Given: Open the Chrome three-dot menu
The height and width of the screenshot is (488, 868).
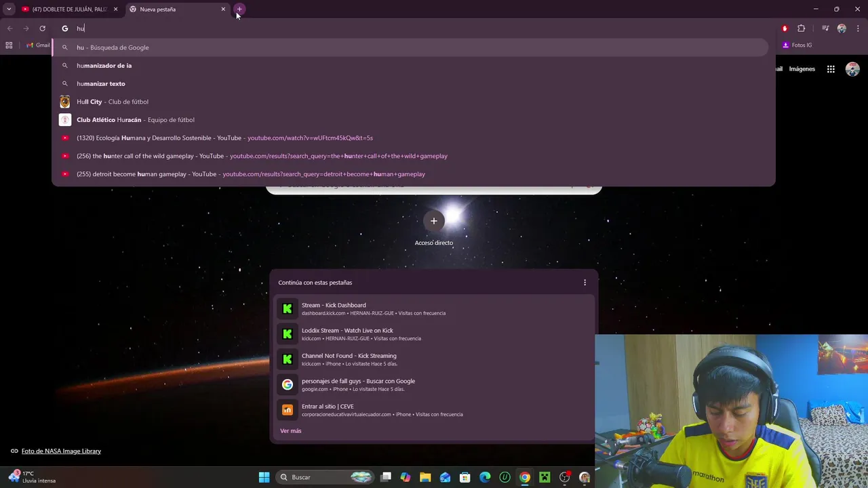Looking at the screenshot, I should 859,28.
